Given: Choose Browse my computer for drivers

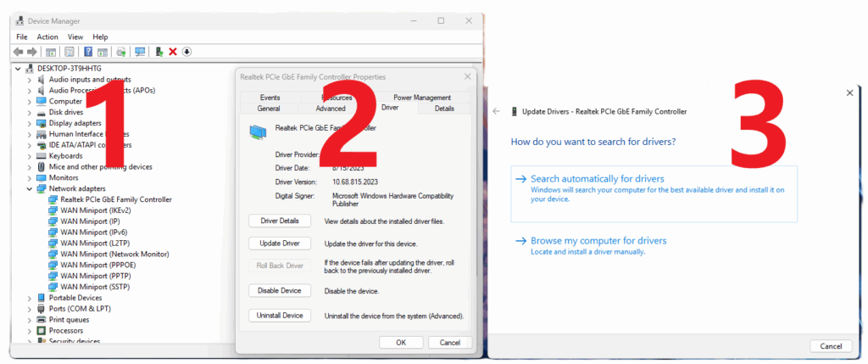Looking at the screenshot, I should pyautogui.click(x=654, y=245).
